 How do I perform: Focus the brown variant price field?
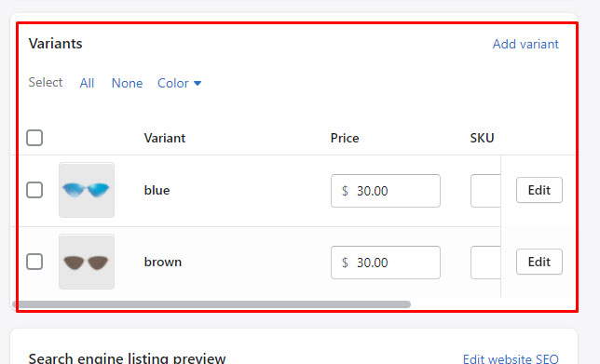click(386, 263)
